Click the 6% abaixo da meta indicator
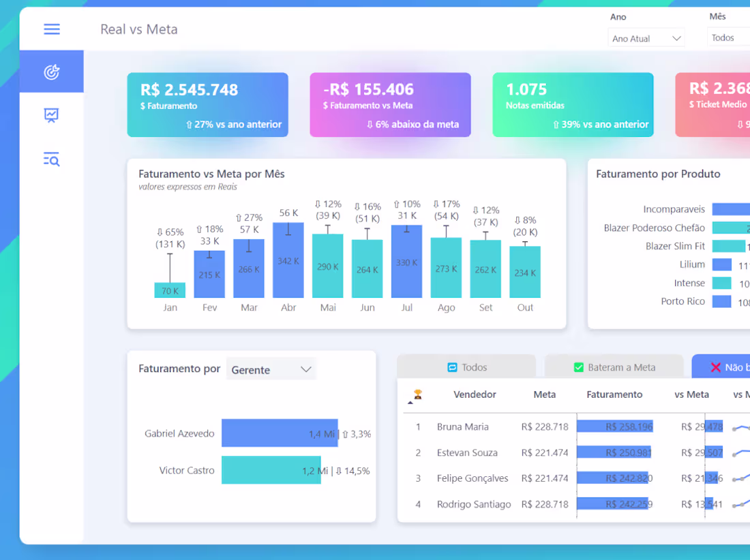The image size is (750, 560). [x=412, y=124]
